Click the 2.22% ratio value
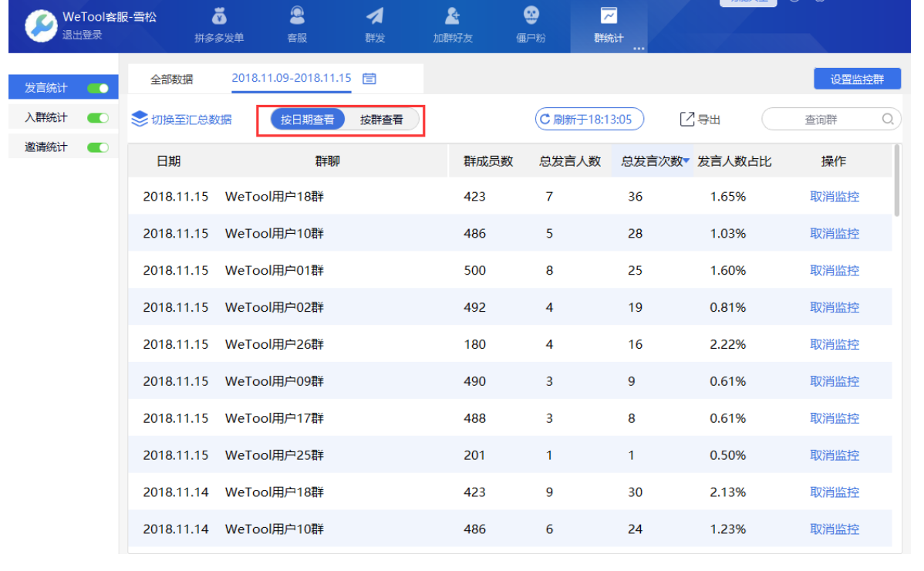924x571 pixels. click(728, 344)
